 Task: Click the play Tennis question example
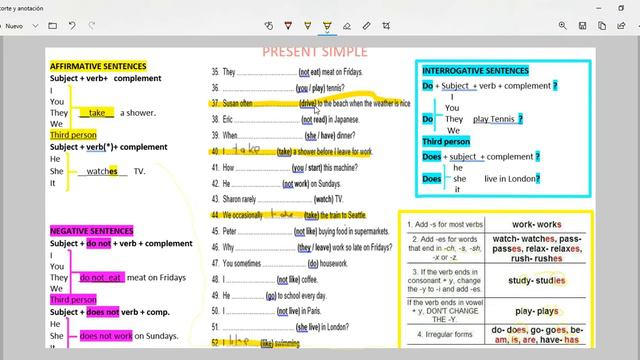(x=498, y=119)
